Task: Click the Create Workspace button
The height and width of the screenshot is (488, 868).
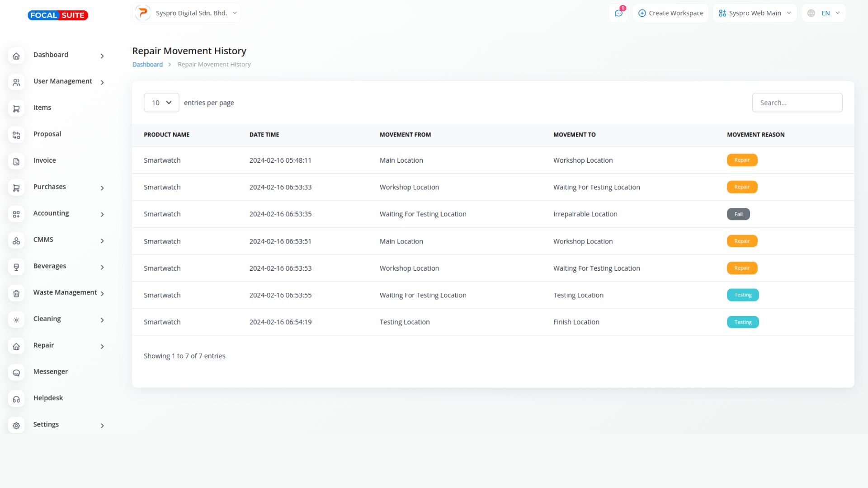Action: (x=670, y=13)
